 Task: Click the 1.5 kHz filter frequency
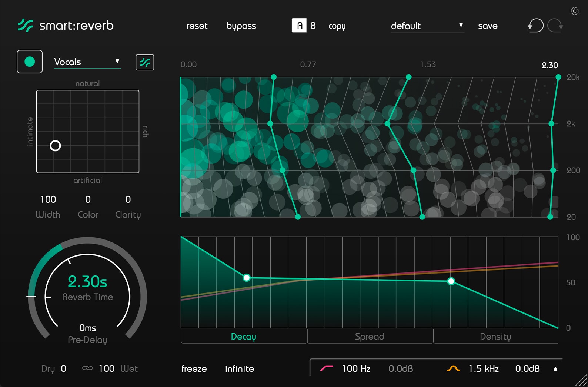coord(484,368)
